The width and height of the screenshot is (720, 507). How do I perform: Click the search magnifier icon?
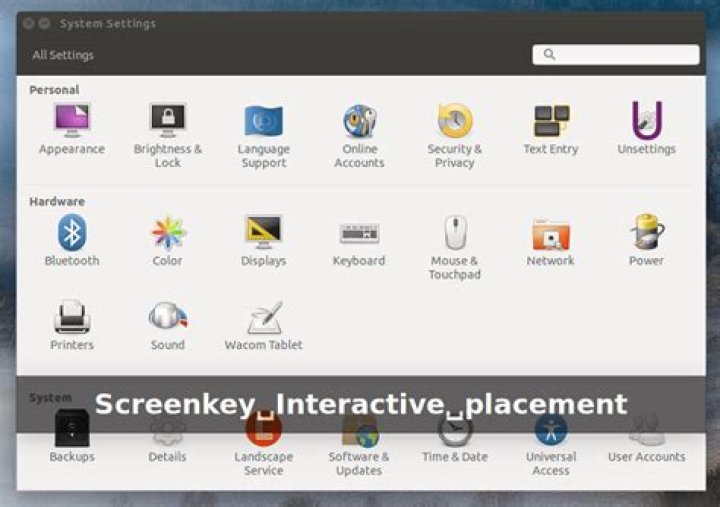coord(549,55)
